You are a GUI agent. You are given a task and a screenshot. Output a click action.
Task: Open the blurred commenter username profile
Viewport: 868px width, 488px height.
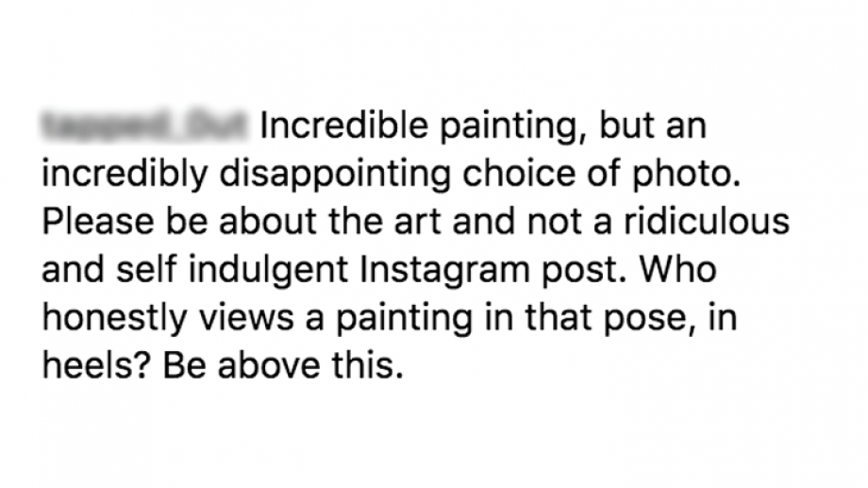point(144,125)
